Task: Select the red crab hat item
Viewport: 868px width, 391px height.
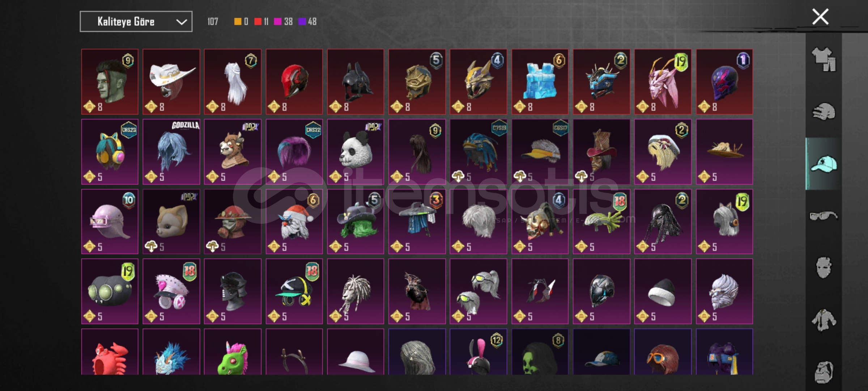Action: click(x=110, y=352)
